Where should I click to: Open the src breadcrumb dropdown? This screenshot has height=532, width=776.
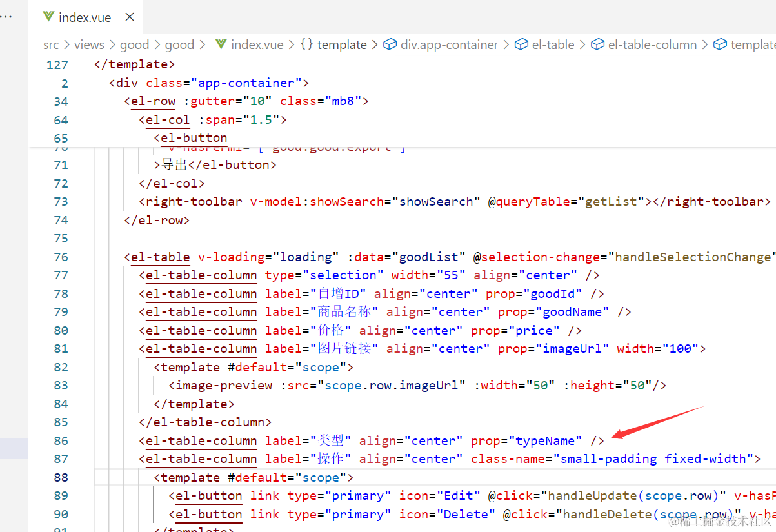pos(51,44)
